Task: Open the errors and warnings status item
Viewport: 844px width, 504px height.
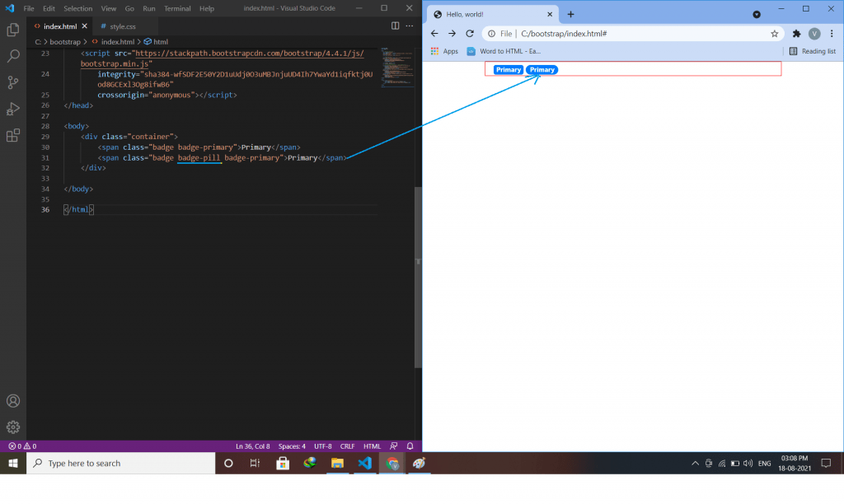Action: (22, 446)
